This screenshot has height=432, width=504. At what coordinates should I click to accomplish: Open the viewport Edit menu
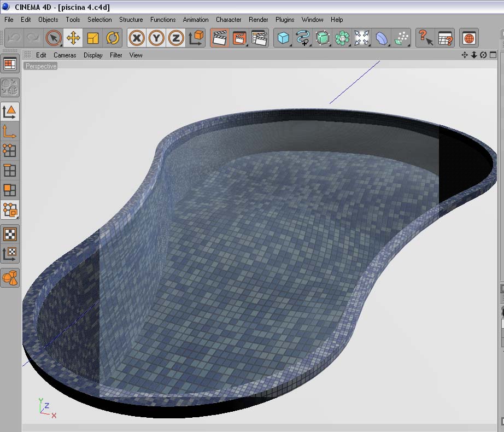tap(41, 55)
